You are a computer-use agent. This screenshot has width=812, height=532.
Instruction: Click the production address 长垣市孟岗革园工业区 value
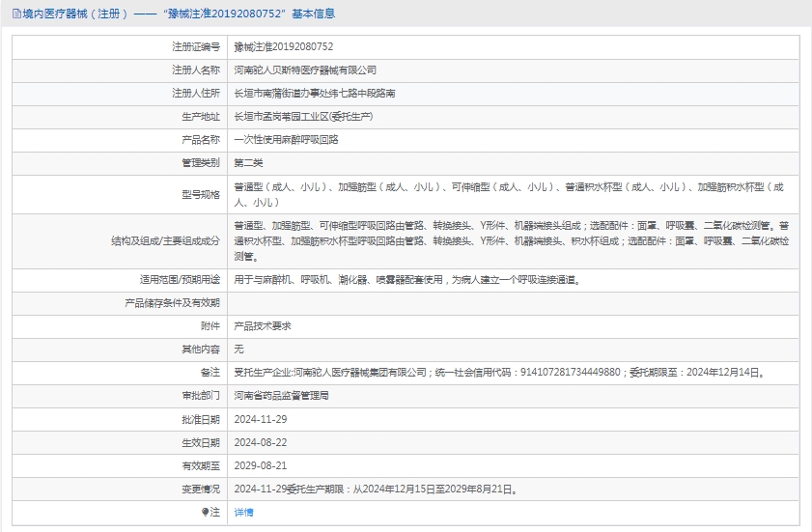(303, 116)
